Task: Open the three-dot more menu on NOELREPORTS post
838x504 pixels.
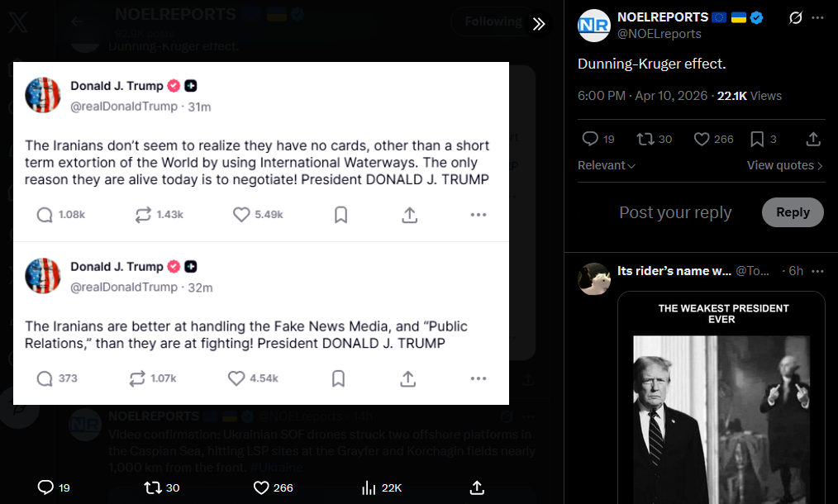Action: click(x=818, y=17)
